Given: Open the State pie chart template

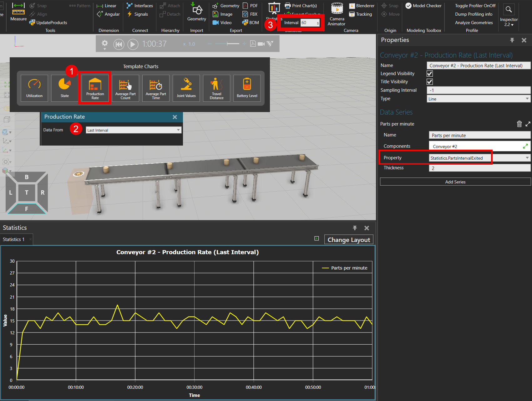Looking at the screenshot, I should 65,88.
